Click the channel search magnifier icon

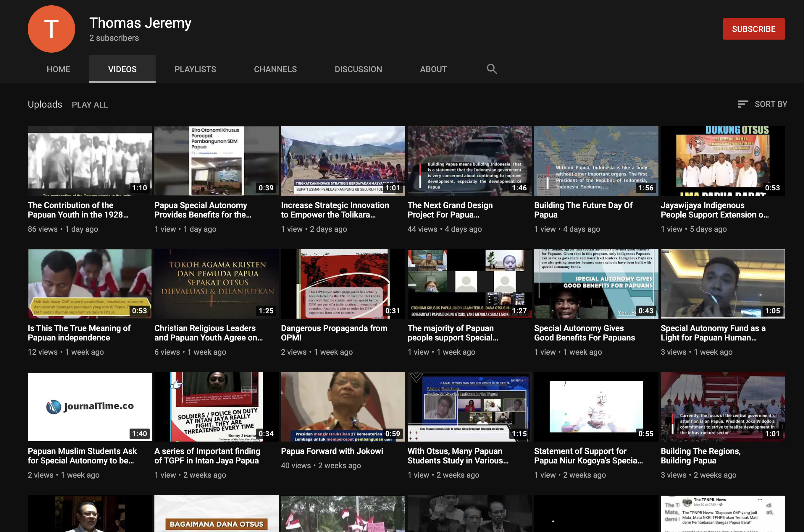(492, 69)
